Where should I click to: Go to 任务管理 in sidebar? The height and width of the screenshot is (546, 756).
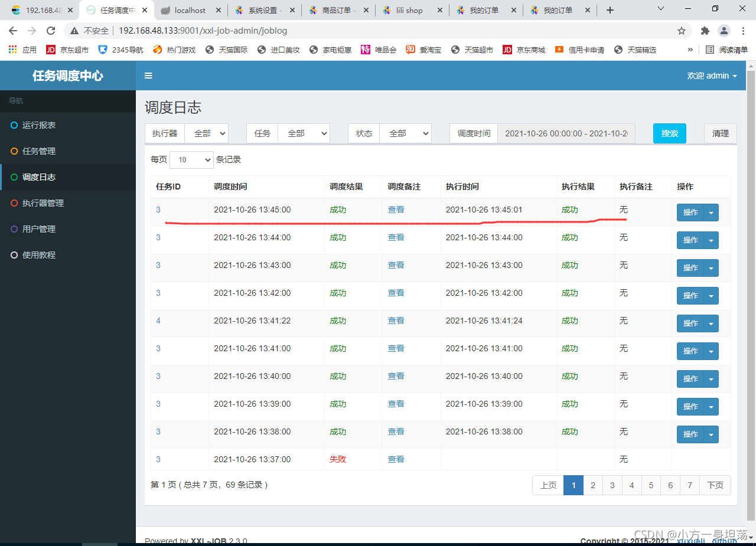pos(68,151)
